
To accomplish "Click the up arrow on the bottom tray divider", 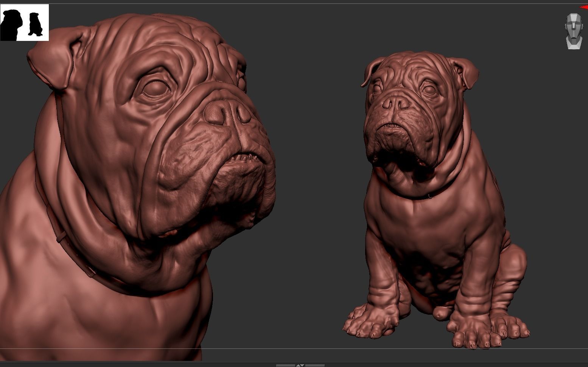I will pyautogui.click(x=298, y=365).
